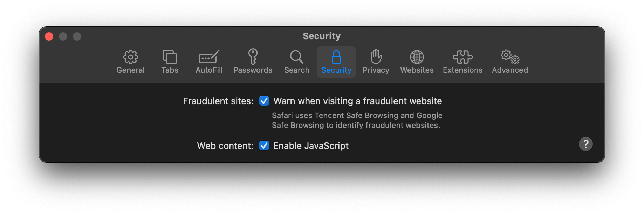Click the greyed-out zoom window button

77,36
